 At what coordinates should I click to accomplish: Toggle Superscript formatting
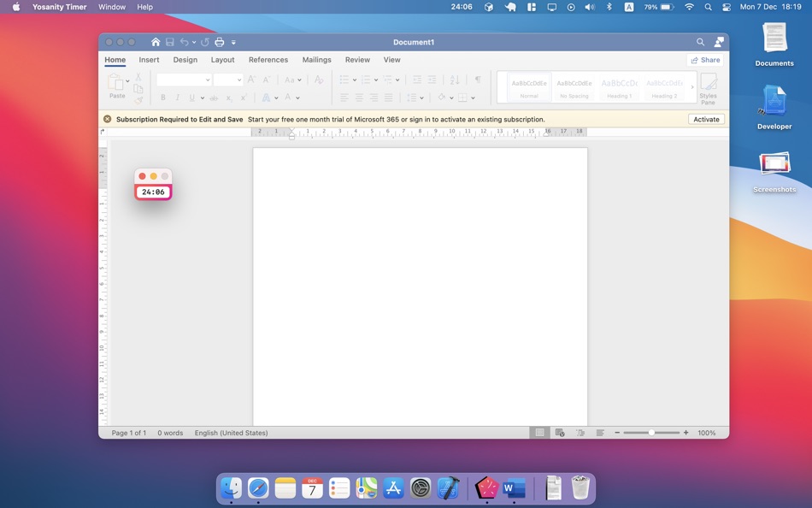(244, 97)
